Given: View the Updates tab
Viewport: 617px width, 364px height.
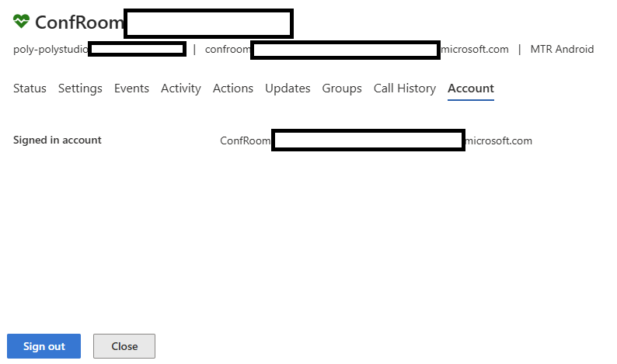Looking at the screenshot, I should coord(288,88).
